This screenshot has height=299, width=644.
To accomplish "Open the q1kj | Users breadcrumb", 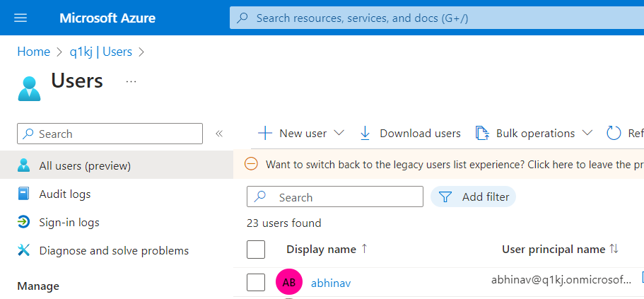I will (100, 52).
